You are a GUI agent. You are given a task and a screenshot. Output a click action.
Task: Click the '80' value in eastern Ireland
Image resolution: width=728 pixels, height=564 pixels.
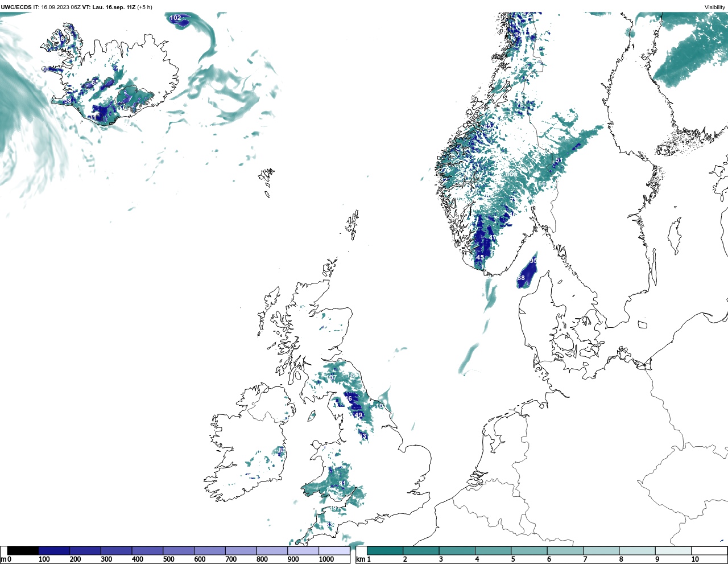pos(282,450)
